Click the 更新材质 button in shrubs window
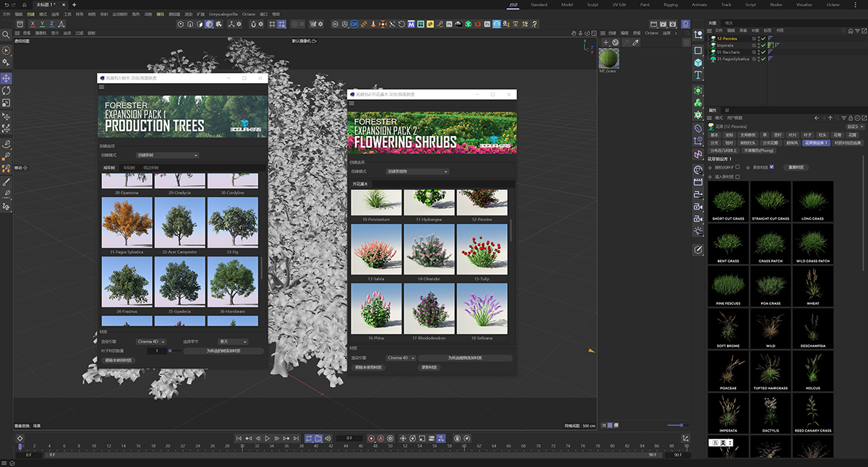The height and width of the screenshot is (467, 868). click(429, 367)
